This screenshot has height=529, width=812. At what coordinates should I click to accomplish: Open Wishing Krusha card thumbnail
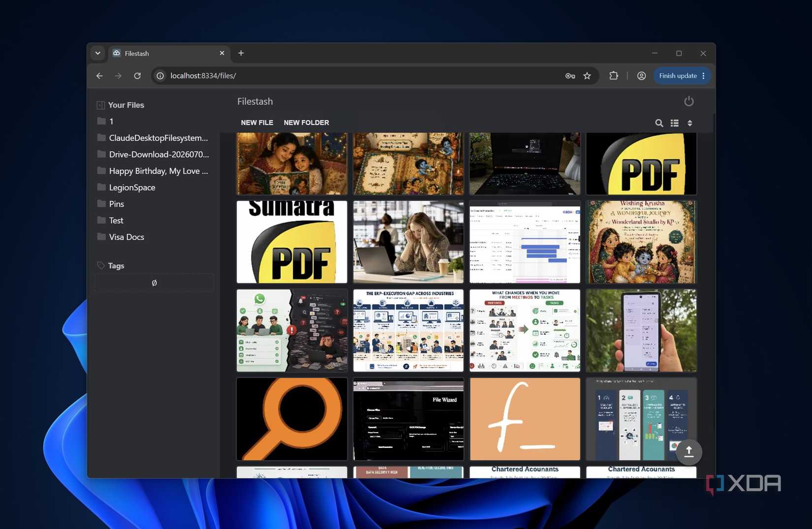(641, 242)
